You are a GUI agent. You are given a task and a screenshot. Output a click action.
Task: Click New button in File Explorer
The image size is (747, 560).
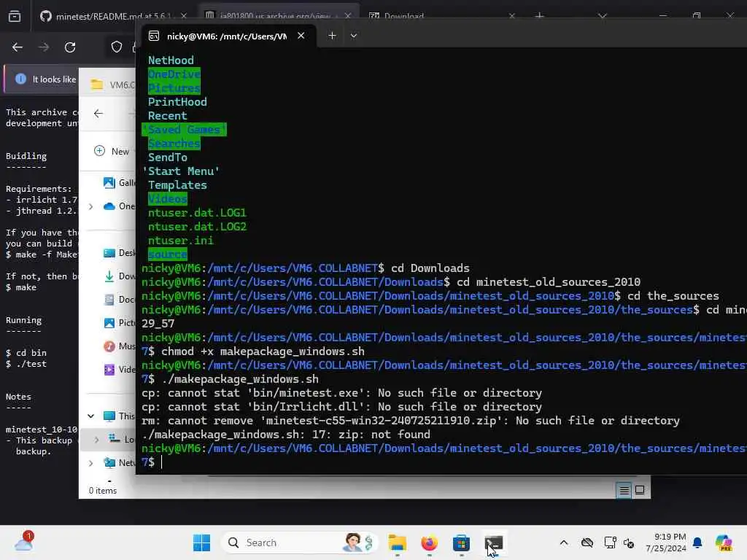point(112,151)
